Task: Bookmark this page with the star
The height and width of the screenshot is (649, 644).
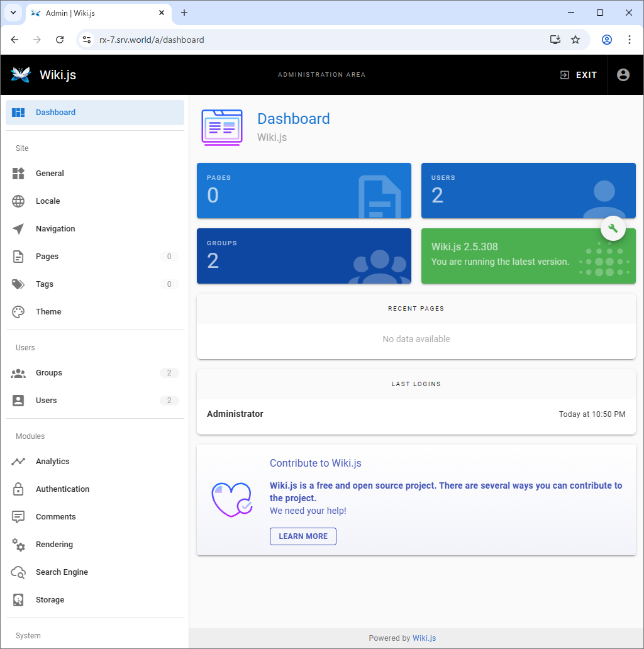Action: [575, 40]
